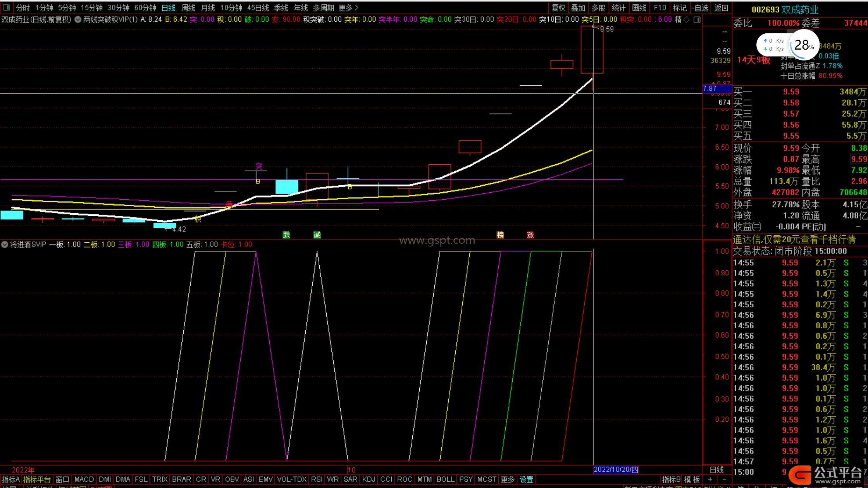The width and height of the screenshot is (868, 488).
Task: Switch sub-chart to BRAR indicator
Action: 181,479
